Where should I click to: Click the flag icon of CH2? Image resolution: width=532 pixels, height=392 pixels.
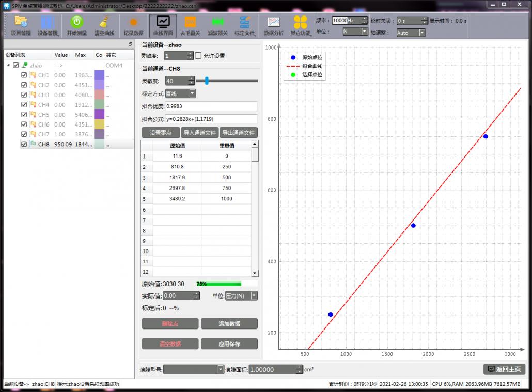[x=33, y=85]
